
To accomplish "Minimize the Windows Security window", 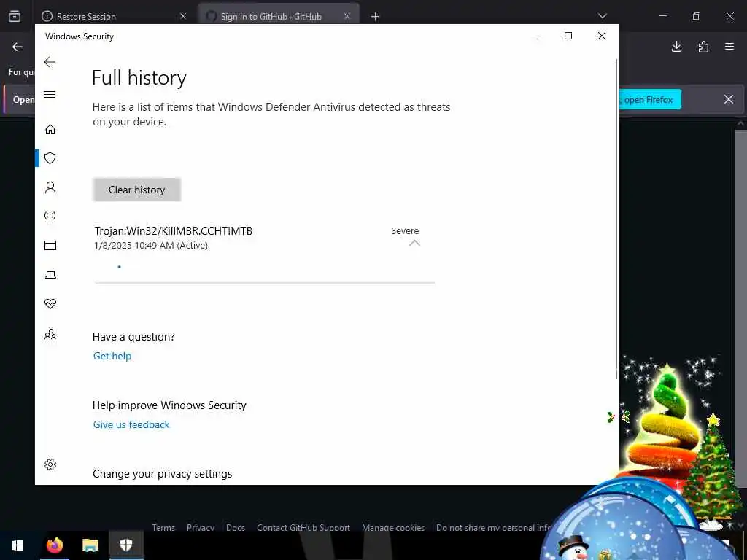I will pyautogui.click(x=535, y=36).
